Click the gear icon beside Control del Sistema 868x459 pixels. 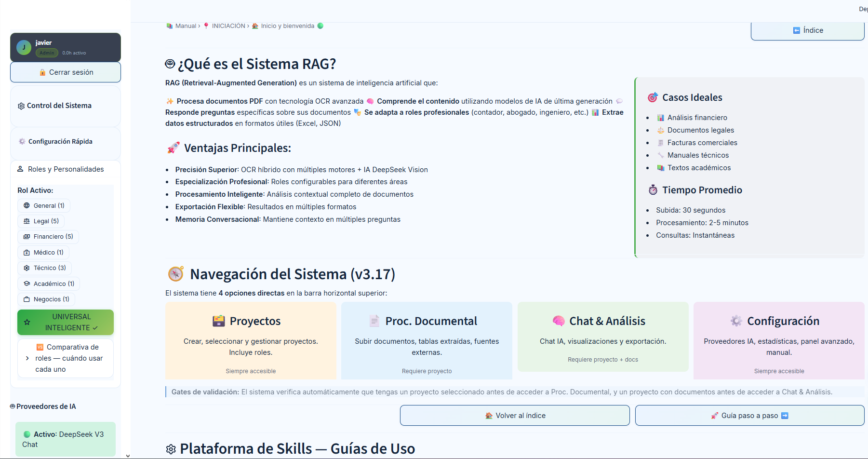(21, 106)
